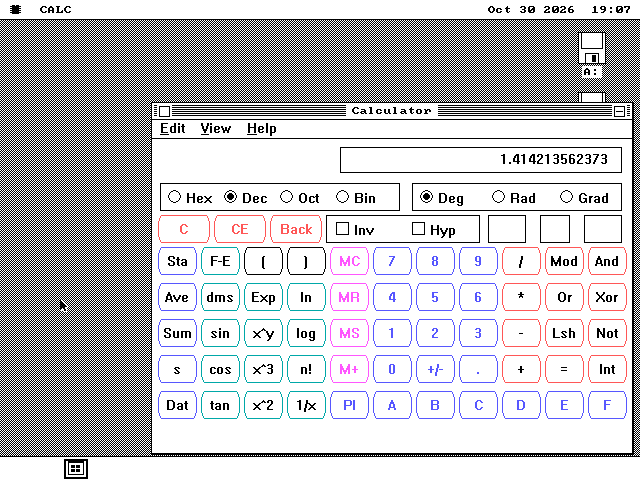The image size is (640, 480).
Task: Click the x^2 square button
Action: coord(263,405)
